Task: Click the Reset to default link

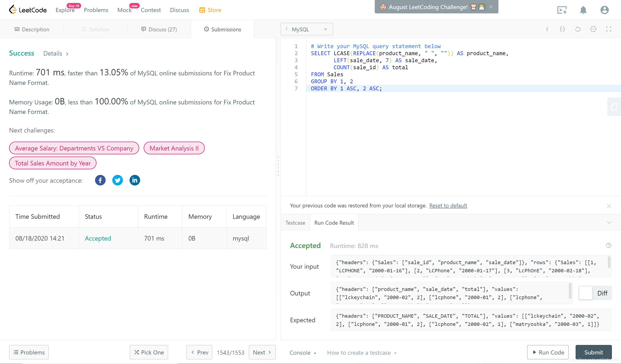Action: pyautogui.click(x=448, y=206)
